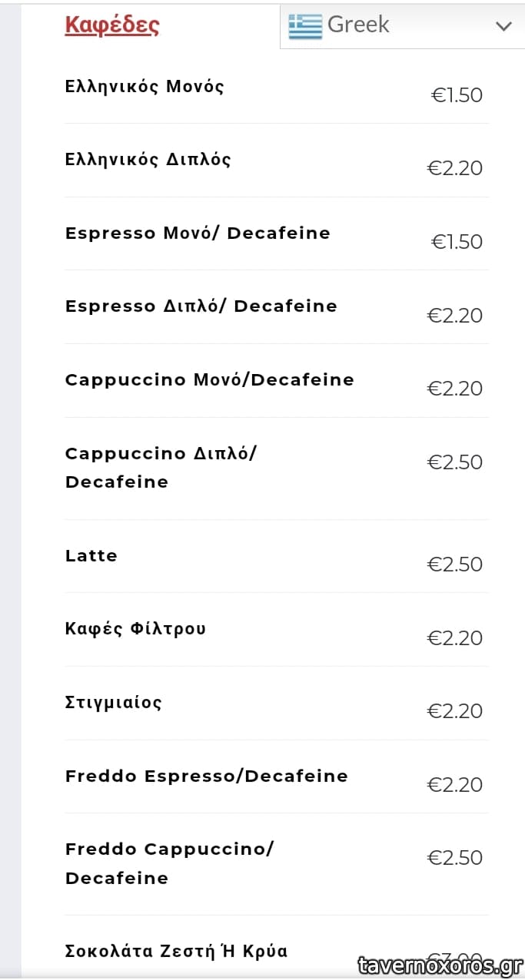
Task: Click the €2.20 price for Στιγμιαίος
Action: (455, 711)
